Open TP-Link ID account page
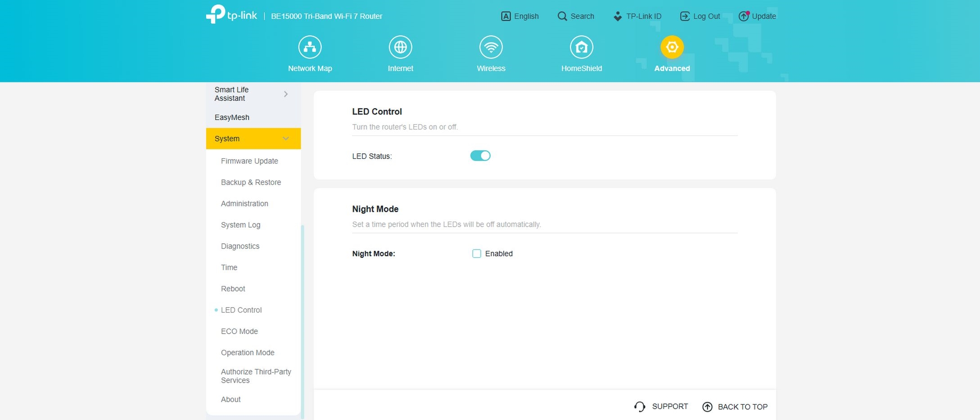The width and height of the screenshot is (980, 420). 637,16
